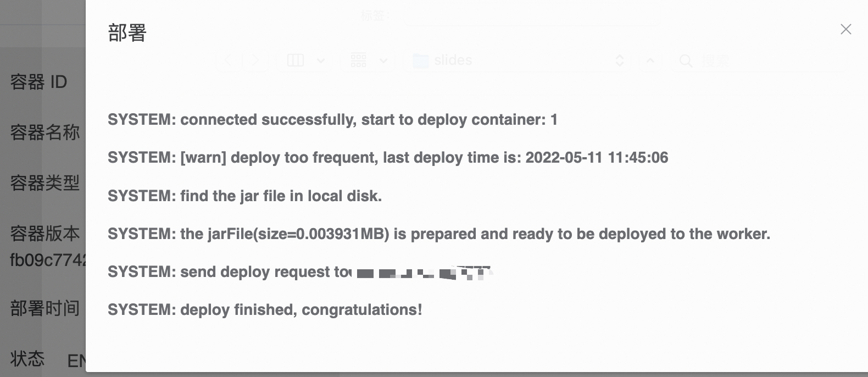Open the column view options chevron
The width and height of the screenshot is (868, 377).
click(x=321, y=60)
